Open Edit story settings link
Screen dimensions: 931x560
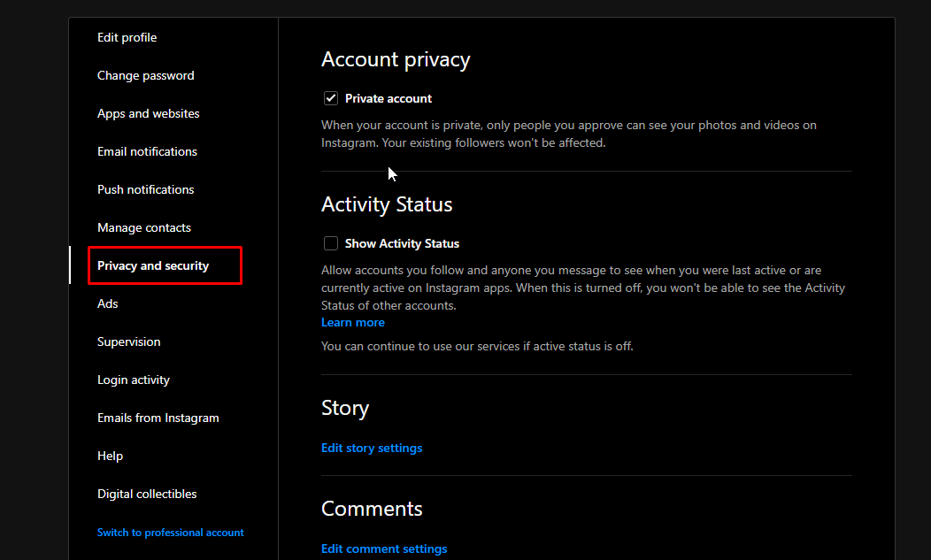pos(372,449)
